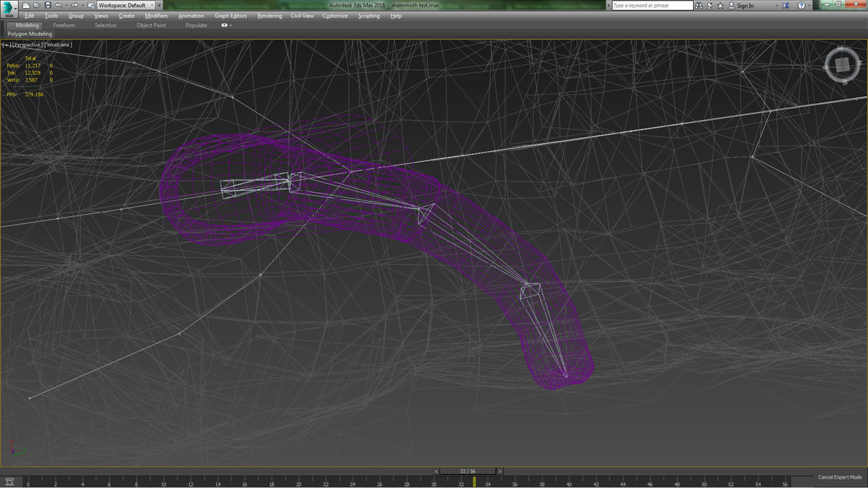Click the New Scene icon
Image resolution: width=868 pixels, height=488 pixels.
click(x=26, y=5)
